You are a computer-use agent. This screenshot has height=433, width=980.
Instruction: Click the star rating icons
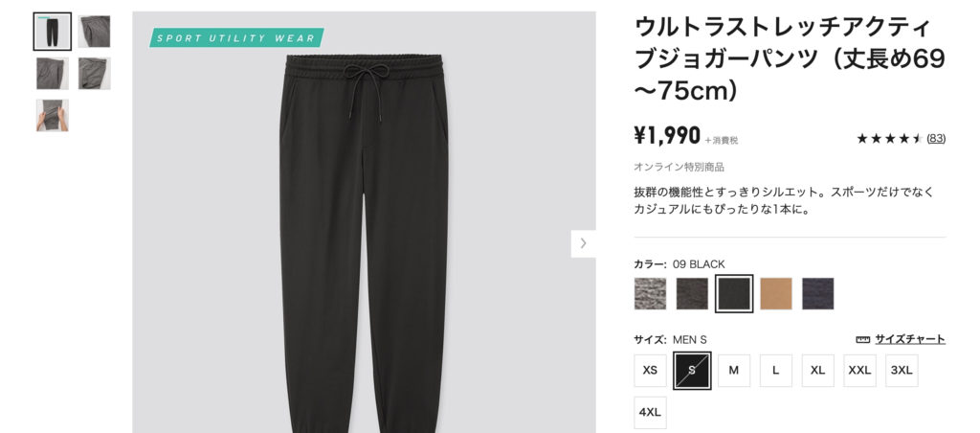(889, 139)
